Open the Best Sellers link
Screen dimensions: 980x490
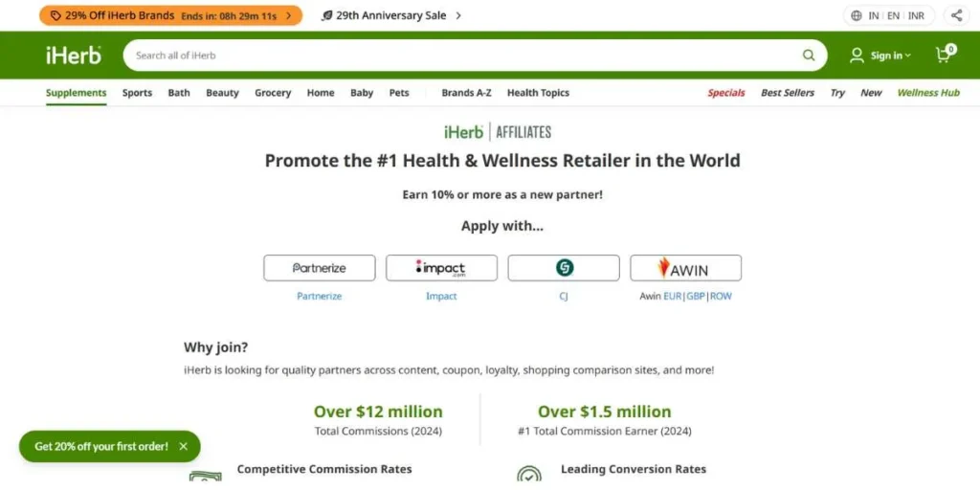point(788,93)
